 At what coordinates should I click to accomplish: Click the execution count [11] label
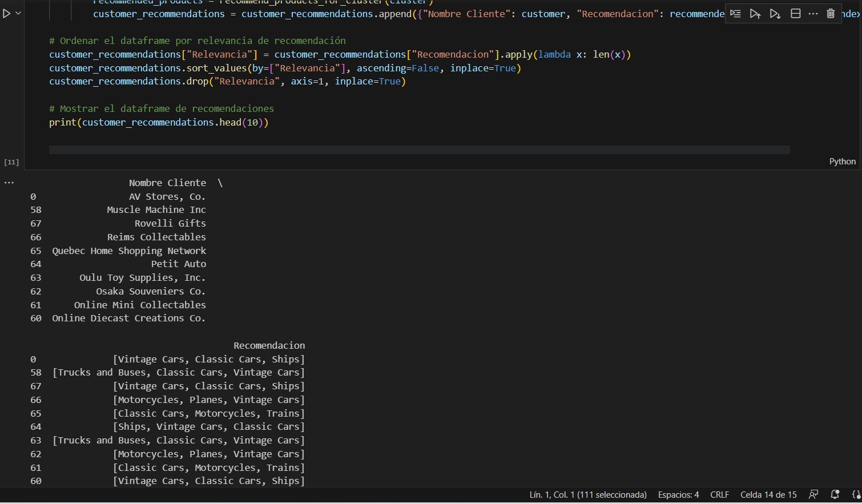pyautogui.click(x=11, y=162)
